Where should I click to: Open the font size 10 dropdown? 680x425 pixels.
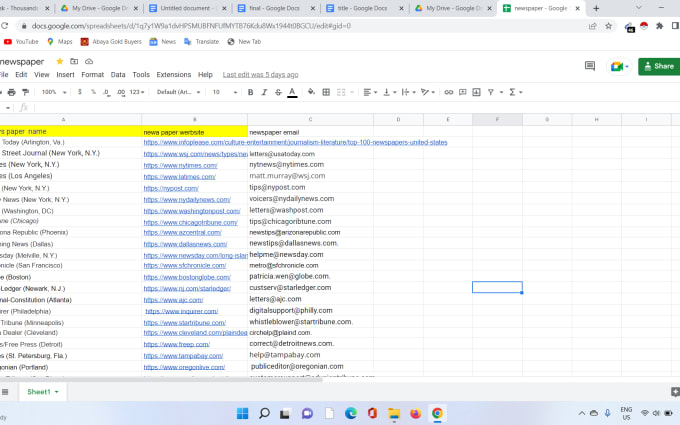tap(225, 92)
